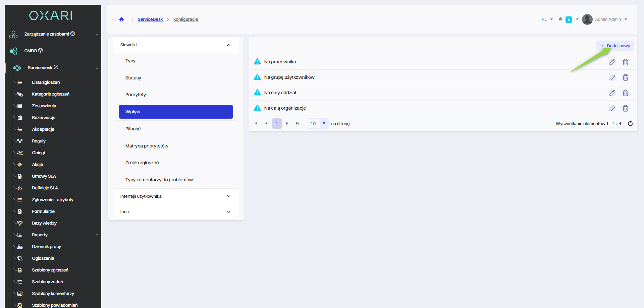This screenshot has height=308, width=644.
Task: Open the items per page dropdown
Action: pos(324,124)
